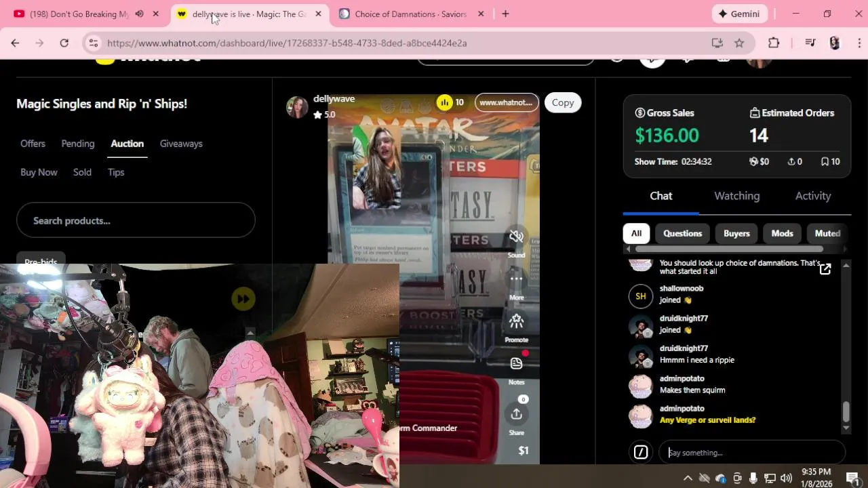Click the chat filter horizontal scrollbar
The height and width of the screenshot is (488, 868).
(729, 249)
